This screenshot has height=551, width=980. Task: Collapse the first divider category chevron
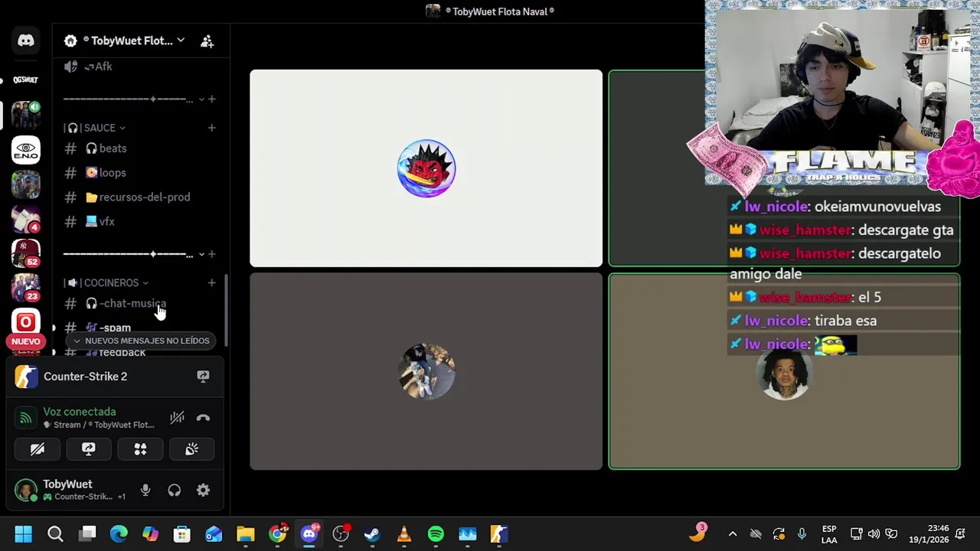(201, 99)
